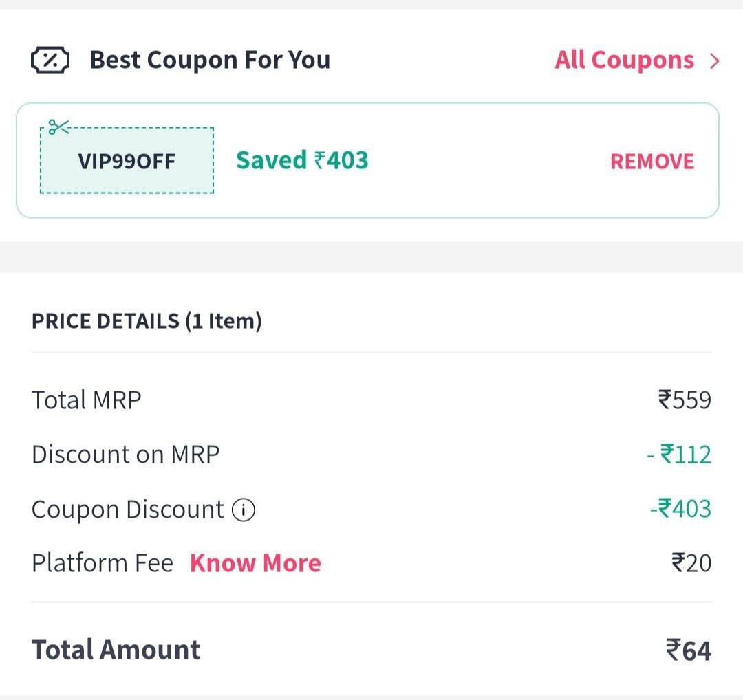This screenshot has width=743, height=700.
Task: Click the Coupon Discount label
Action: [x=127, y=510]
